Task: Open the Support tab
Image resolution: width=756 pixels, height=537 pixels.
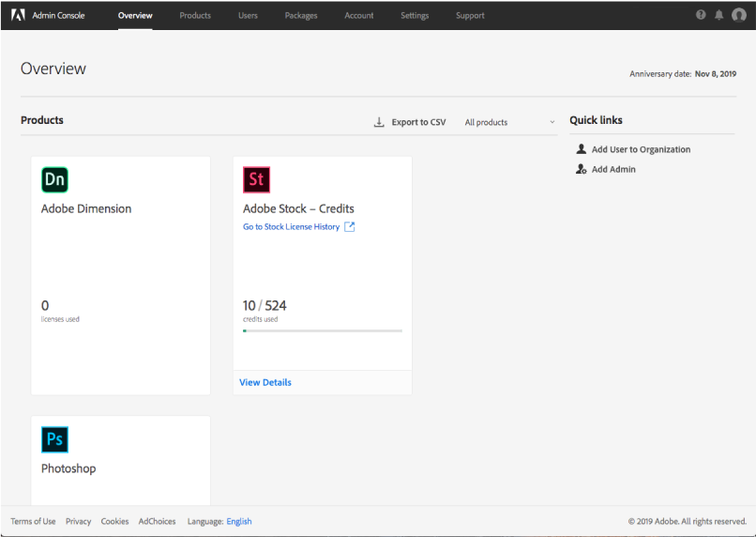Action: tap(470, 15)
